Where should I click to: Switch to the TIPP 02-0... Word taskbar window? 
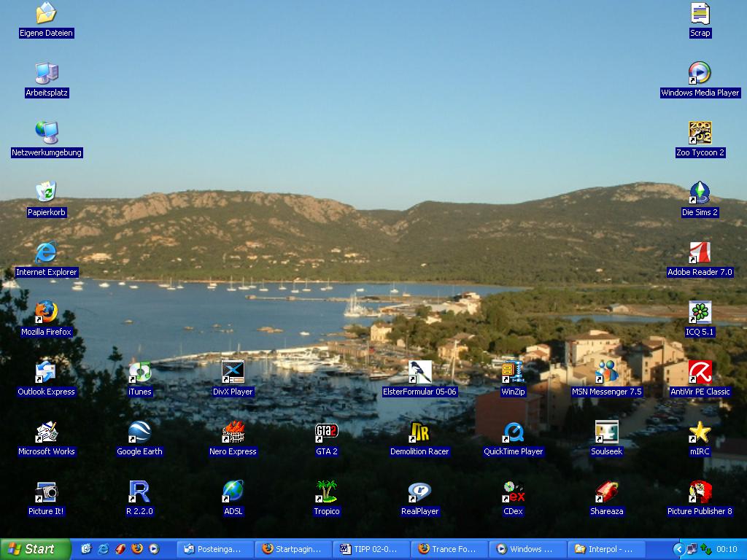(x=369, y=549)
